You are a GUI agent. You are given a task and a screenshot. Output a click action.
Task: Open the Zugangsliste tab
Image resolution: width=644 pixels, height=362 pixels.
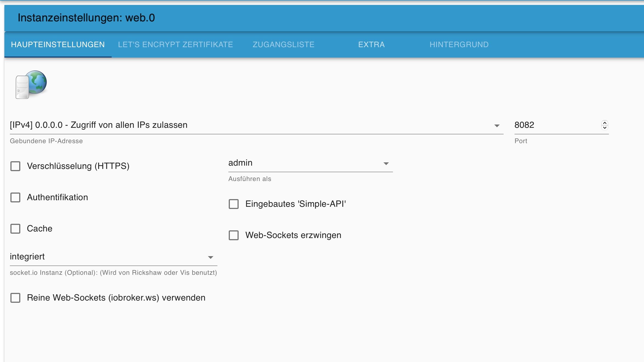(283, 44)
